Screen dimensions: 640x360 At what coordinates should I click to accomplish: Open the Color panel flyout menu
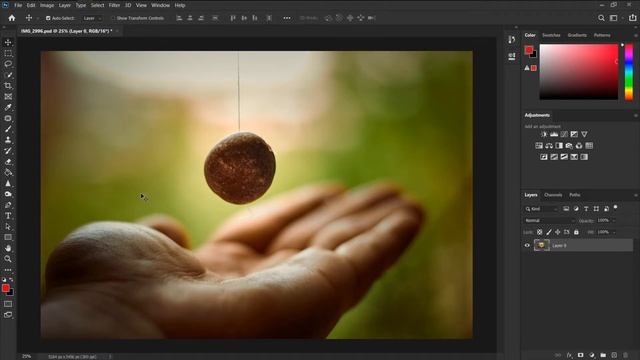pyautogui.click(x=636, y=36)
